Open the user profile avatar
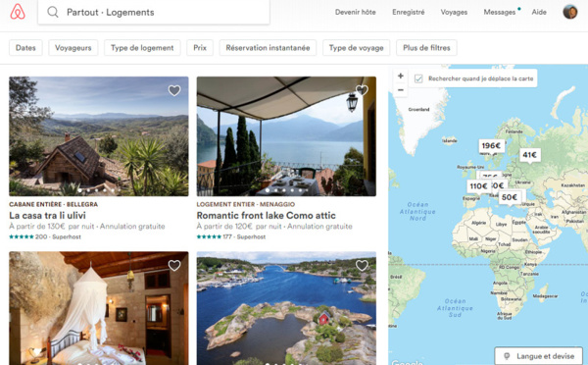This screenshot has height=365, width=588. point(570,12)
